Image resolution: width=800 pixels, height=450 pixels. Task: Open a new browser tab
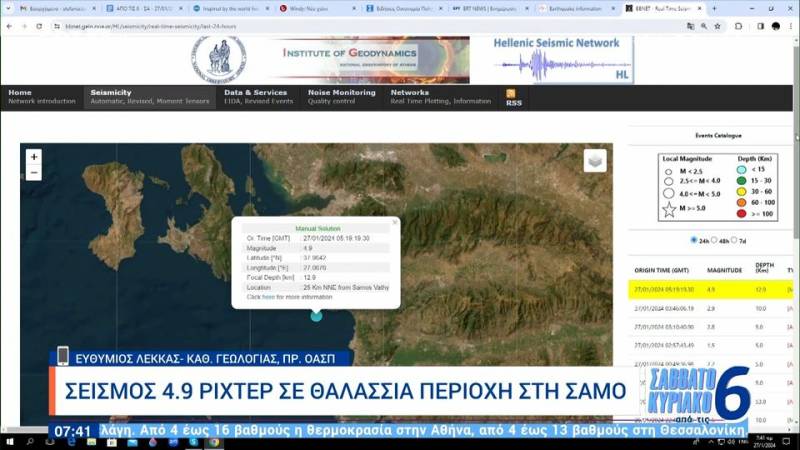tap(714, 9)
